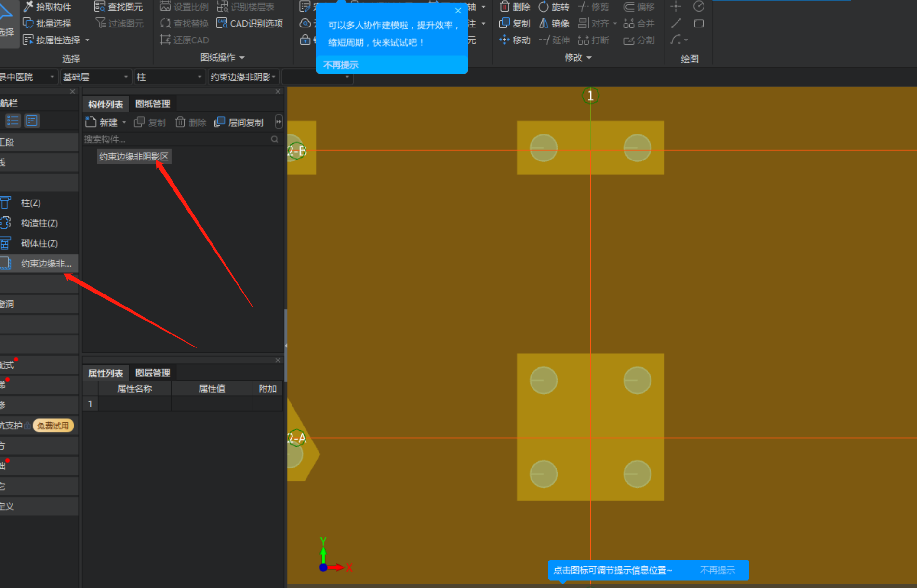Select the circle draw tool
This screenshot has height=588, width=917.
[x=699, y=7]
